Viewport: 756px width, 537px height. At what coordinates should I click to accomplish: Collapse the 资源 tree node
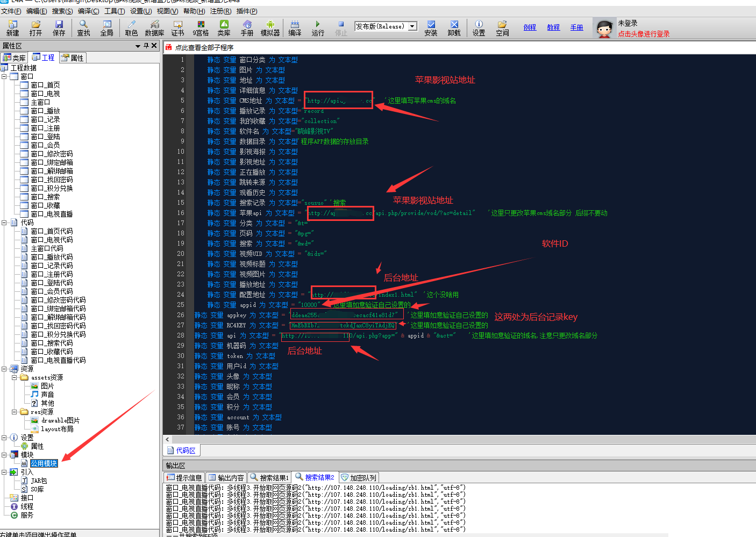click(4, 369)
